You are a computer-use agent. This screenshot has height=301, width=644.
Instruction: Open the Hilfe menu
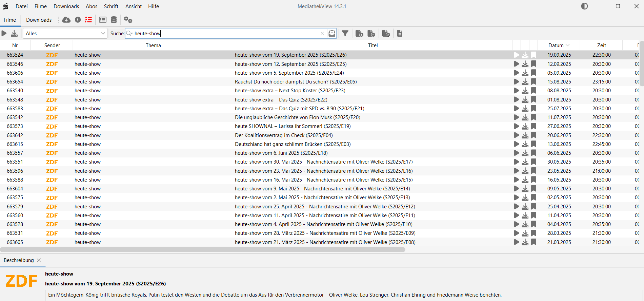coord(154,6)
